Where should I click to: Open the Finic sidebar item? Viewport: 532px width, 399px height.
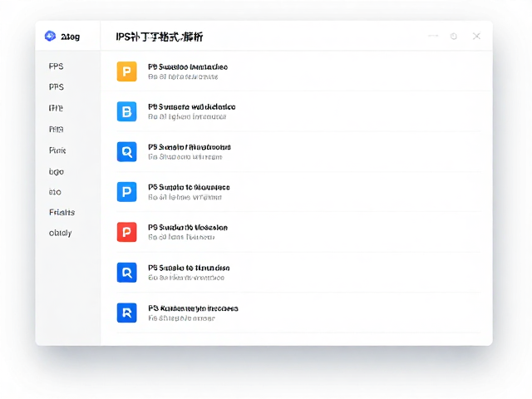[57, 150]
